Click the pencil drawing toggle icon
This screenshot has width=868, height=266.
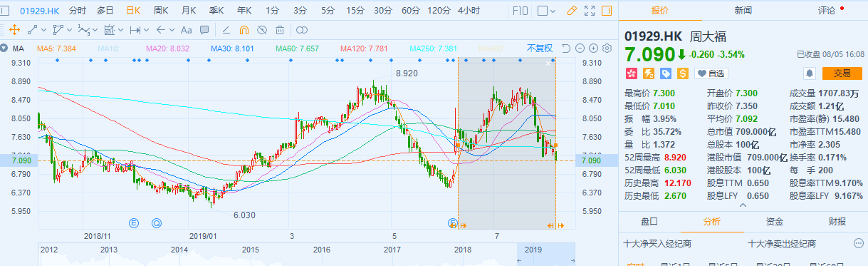pyautogui.click(x=572, y=11)
